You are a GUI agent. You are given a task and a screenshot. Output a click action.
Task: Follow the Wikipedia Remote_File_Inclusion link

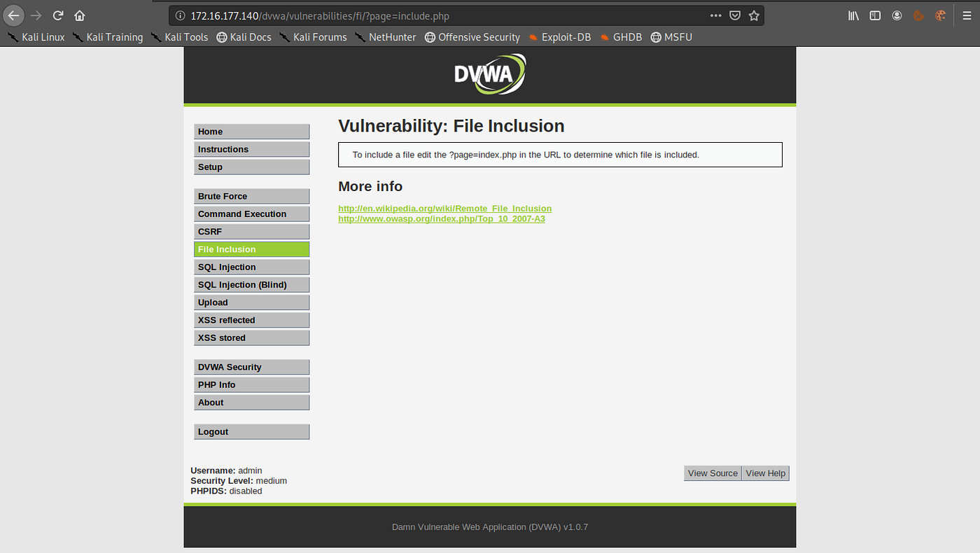(x=444, y=209)
